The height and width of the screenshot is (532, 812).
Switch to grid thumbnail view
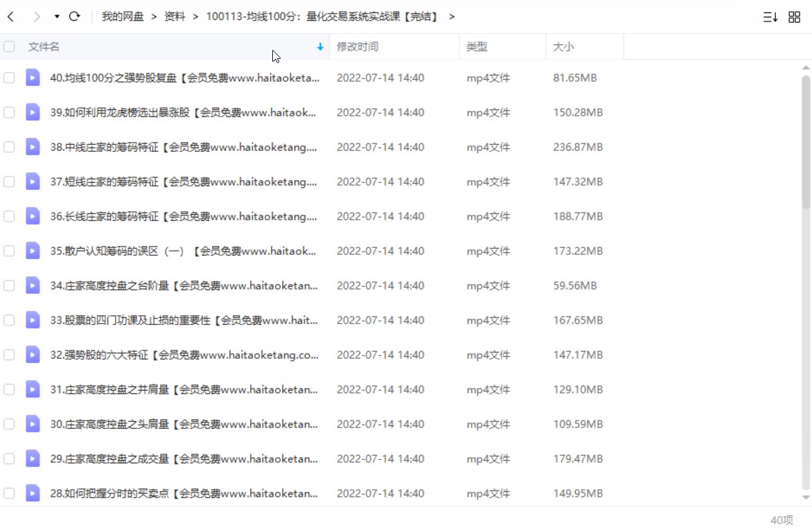[795, 17]
